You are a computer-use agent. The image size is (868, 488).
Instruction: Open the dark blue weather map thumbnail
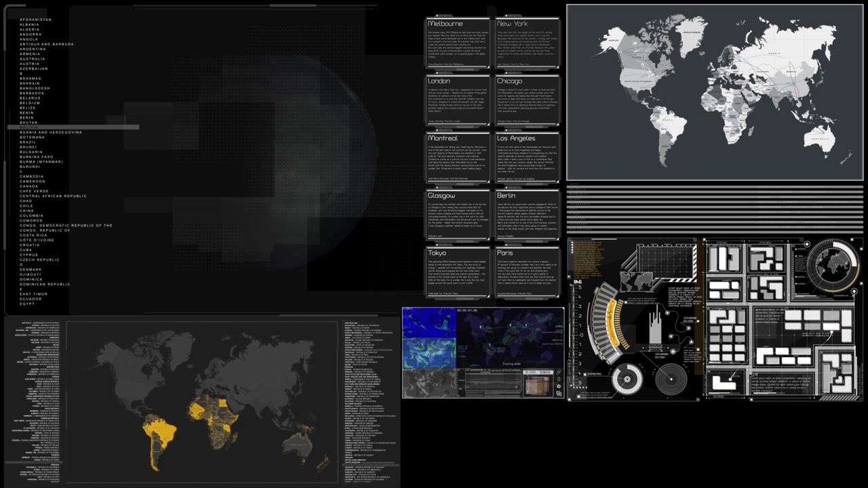click(429, 323)
